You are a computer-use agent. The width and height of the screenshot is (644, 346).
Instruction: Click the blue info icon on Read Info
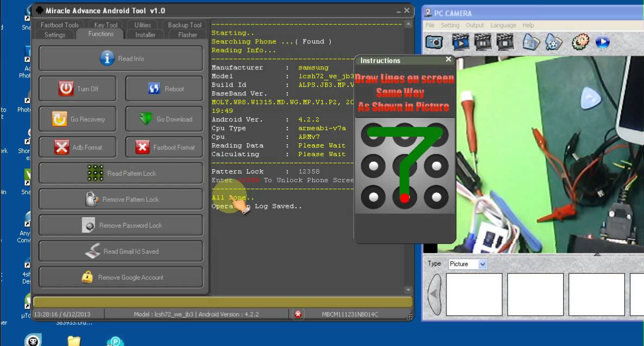click(x=107, y=58)
